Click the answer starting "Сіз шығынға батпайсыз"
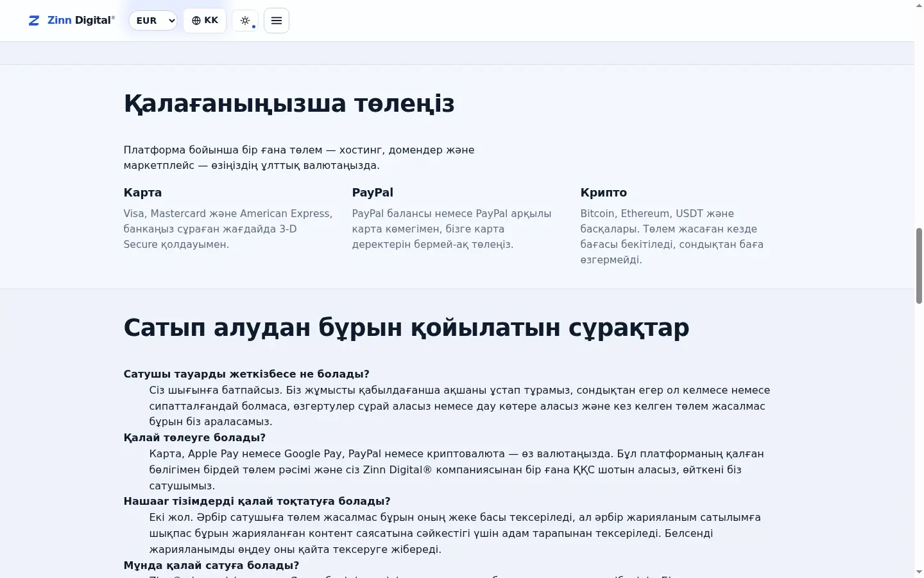 [x=459, y=406]
